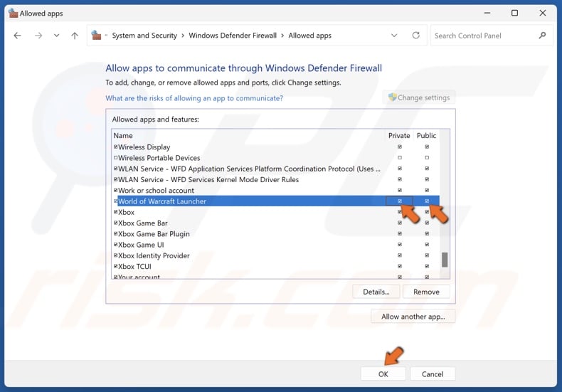Open System and Security breadcrumb

click(144, 36)
